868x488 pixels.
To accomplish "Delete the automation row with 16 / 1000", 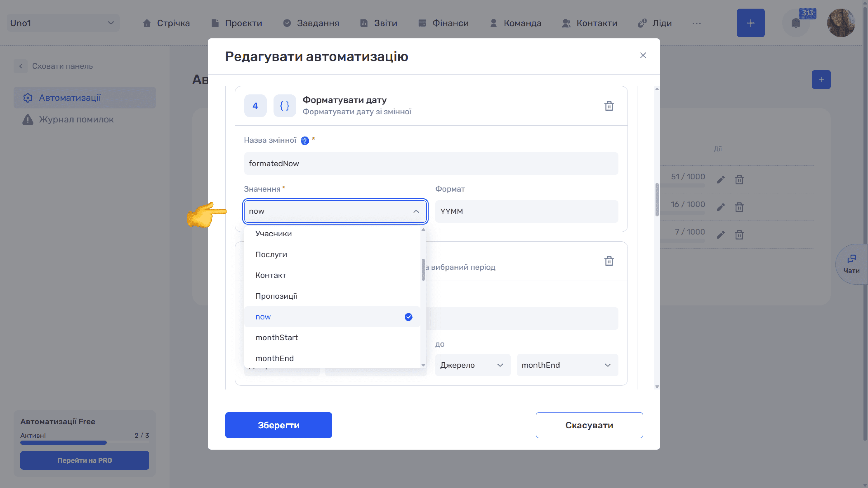I will click(739, 207).
